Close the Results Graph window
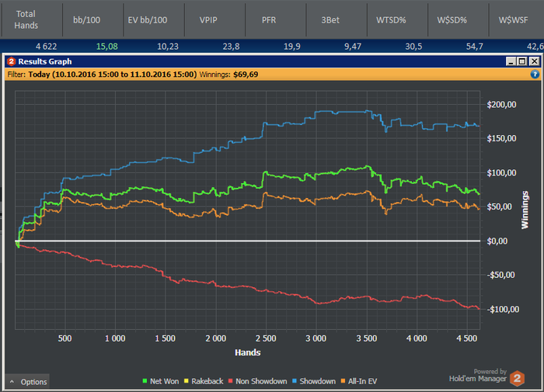This screenshot has width=544, height=392. tap(535, 61)
